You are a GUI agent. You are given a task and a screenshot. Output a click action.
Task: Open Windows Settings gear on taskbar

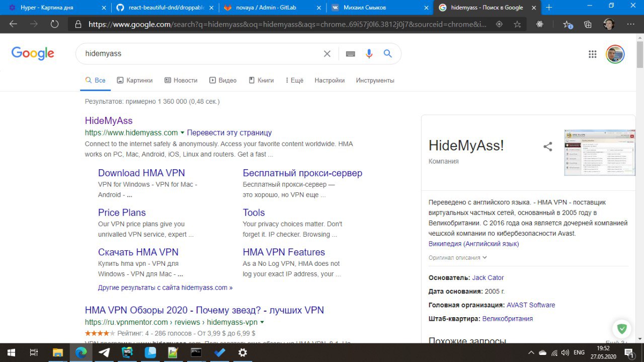click(x=243, y=352)
